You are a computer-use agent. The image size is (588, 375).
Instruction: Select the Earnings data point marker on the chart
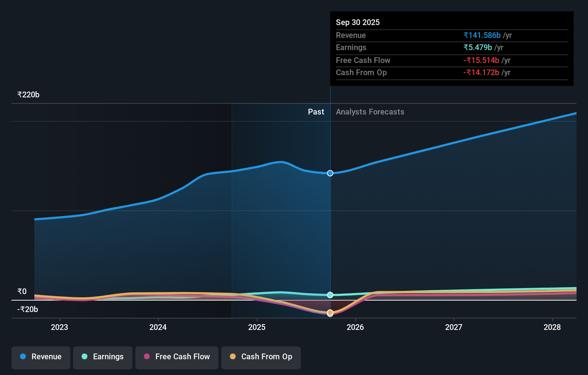click(x=330, y=295)
